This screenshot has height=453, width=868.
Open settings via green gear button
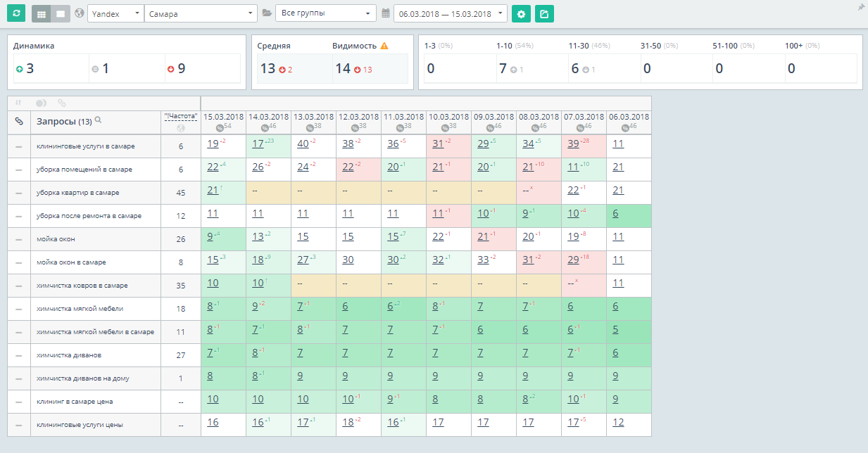click(521, 13)
